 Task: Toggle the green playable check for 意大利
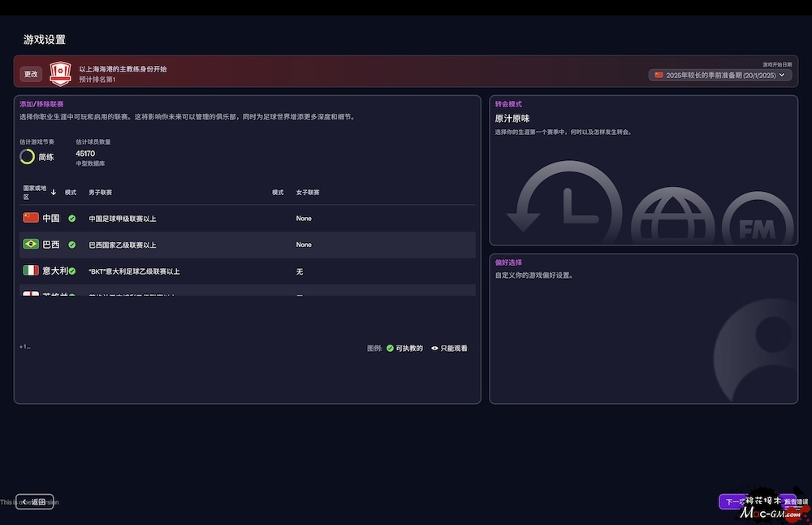click(x=71, y=271)
